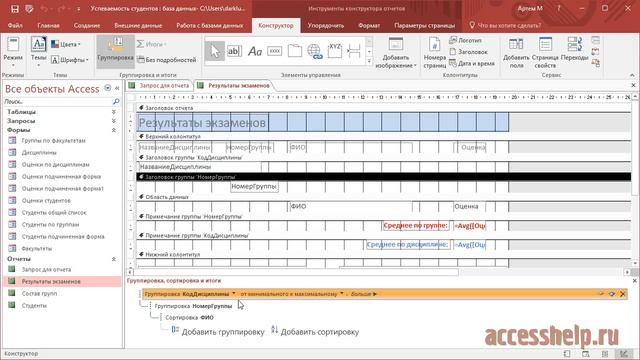Open the Colors (Цвета) dropdown

click(66, 44)
